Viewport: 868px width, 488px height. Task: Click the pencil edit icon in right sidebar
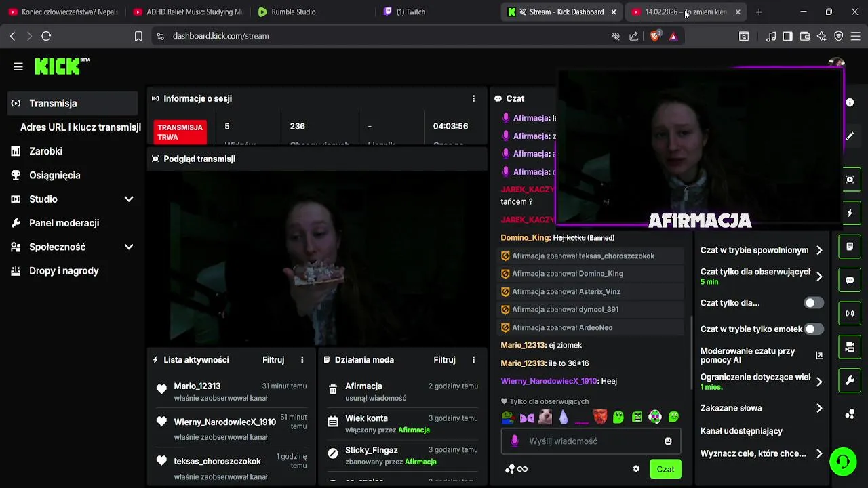coord(850,136)
